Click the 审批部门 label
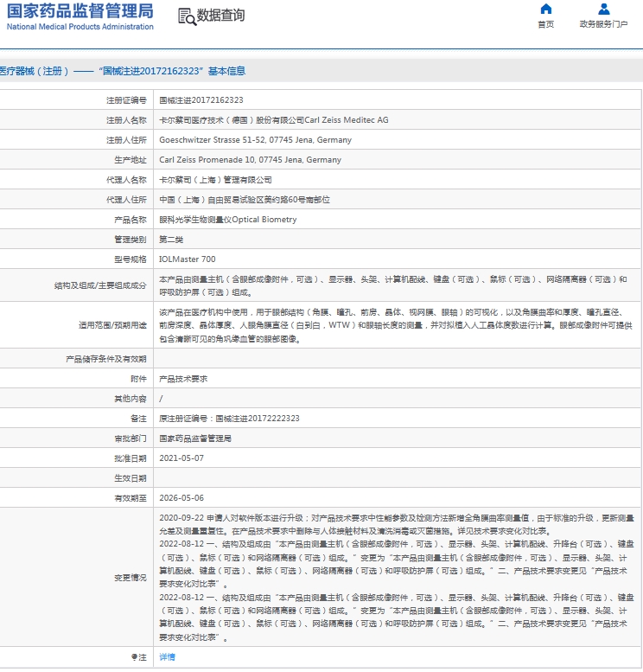Viewport: 643px width, 672px height. 131,438
